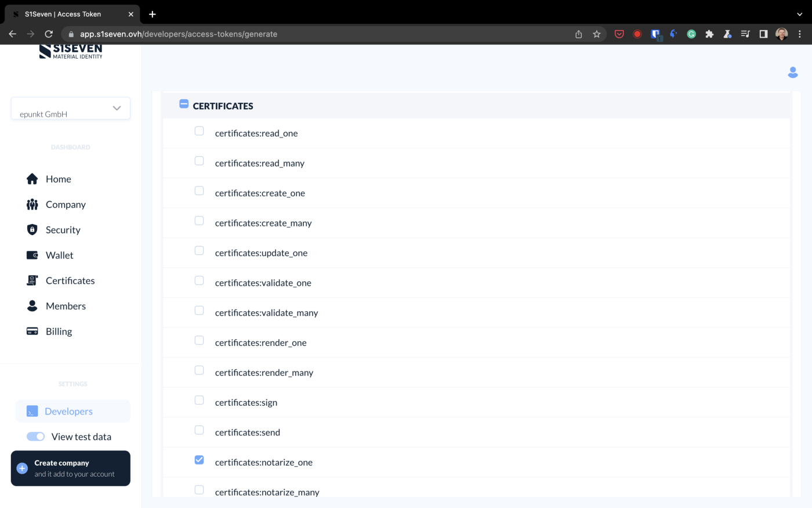Reload the page
The width and height of the screenshot is (812, 508).
pyautogui.click(x=49, y=34)
